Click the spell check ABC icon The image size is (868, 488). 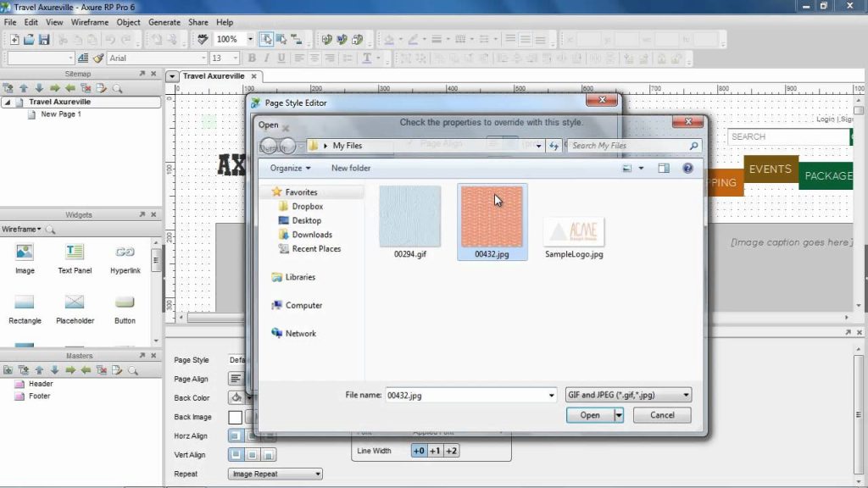(x=203, y=39)
